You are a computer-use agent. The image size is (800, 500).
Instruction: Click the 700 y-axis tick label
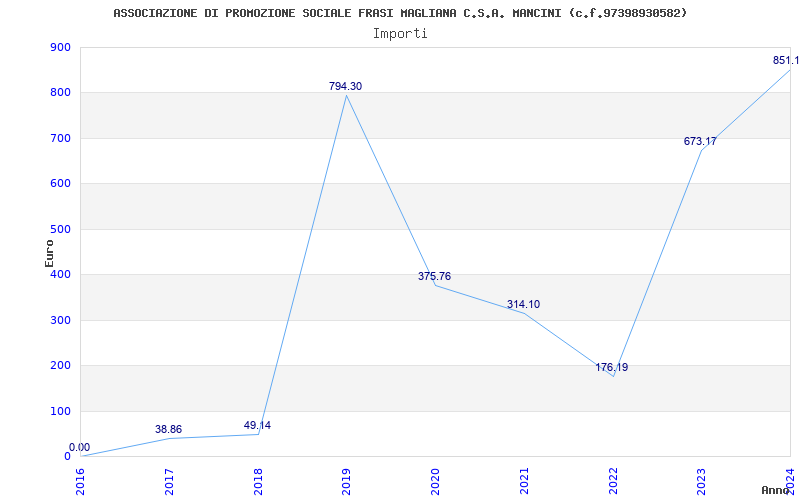point(60,138)
